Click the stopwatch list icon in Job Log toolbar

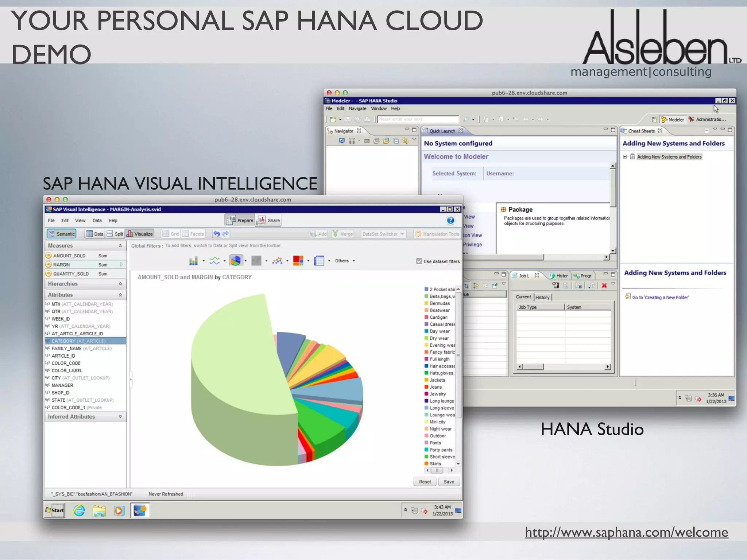click(x=556, y=285)
